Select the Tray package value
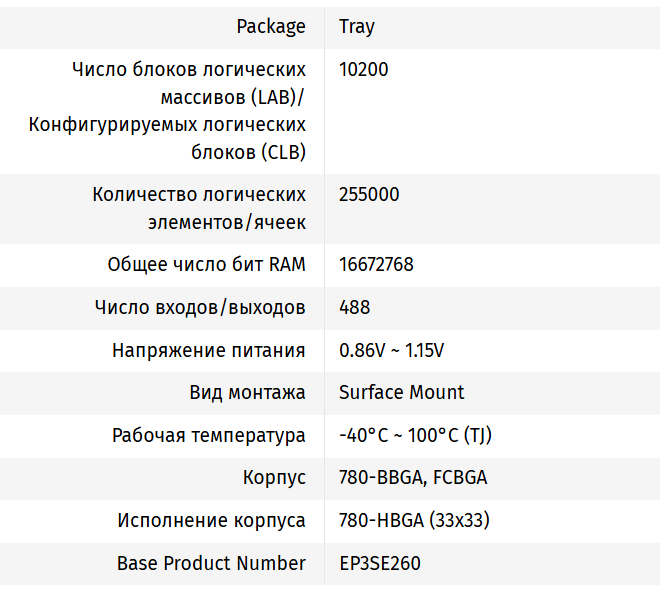 357,27
